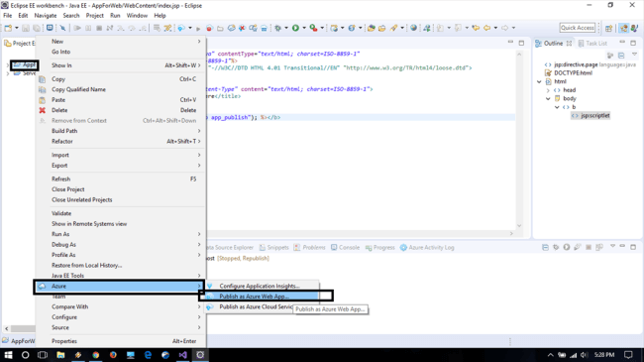Click the Quick Access search field

coord(578,28)
